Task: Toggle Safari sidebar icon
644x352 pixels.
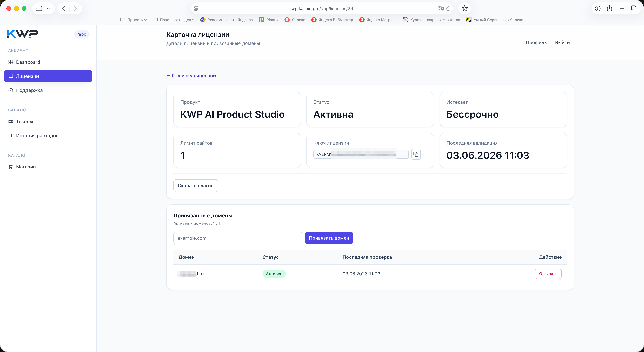Action: point(39,9)
